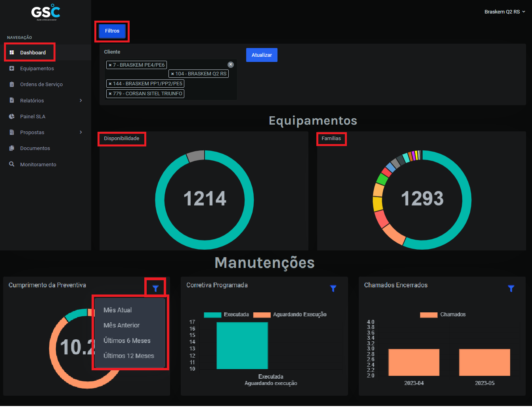Click the 2023-05 Chamados bar
Image resolution: width=532 pixels, height=408 pixels.
(484, 362)
